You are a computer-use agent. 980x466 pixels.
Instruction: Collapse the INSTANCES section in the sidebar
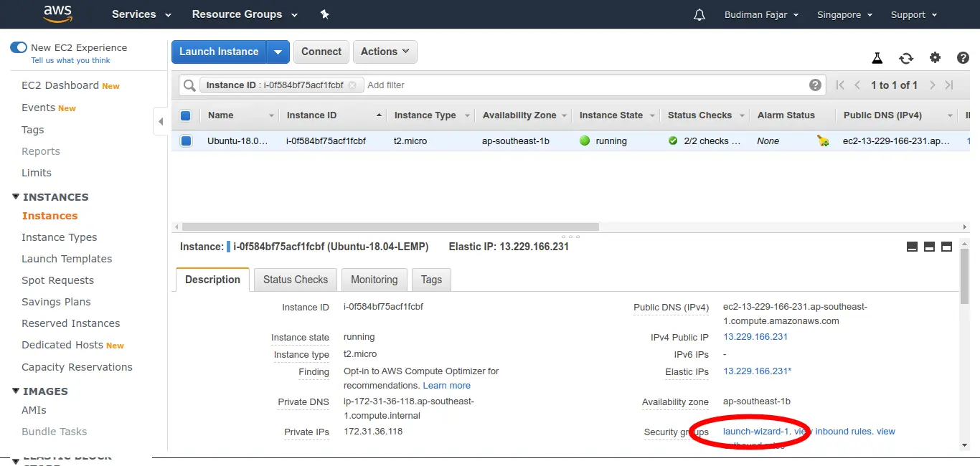(x=17, y=196)
